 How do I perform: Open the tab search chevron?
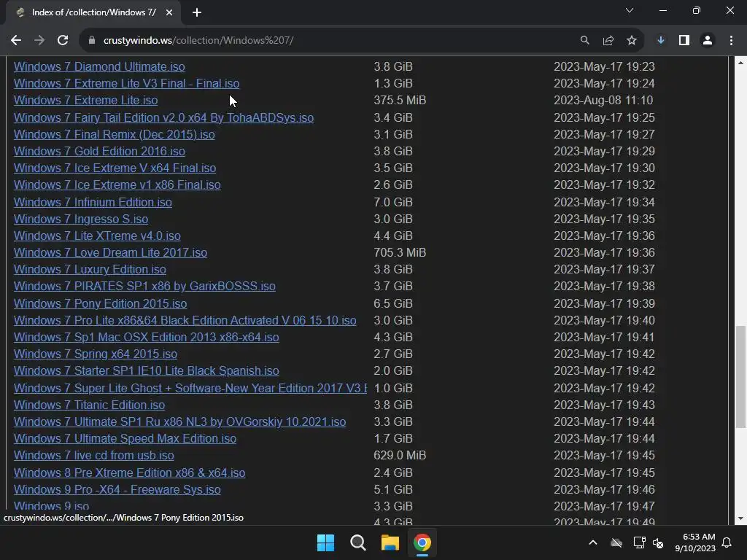(630, 10)
